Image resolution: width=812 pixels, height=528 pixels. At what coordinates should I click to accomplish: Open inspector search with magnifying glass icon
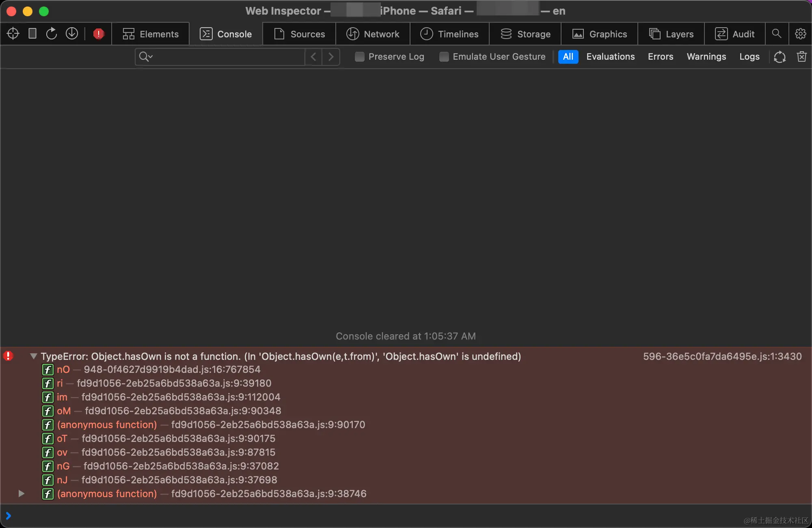click(x=777, y=34)
